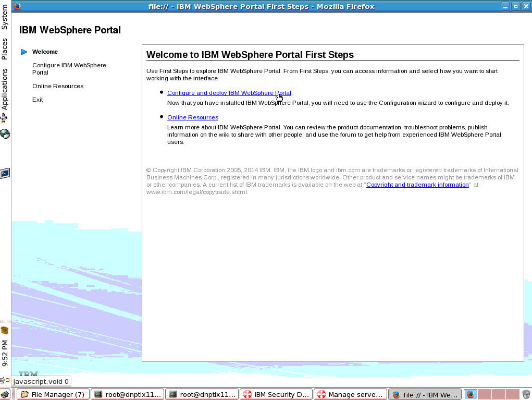Switch to Manage serve... taskbar window
This screenshot has height=400, width=532.
(351, 394)
